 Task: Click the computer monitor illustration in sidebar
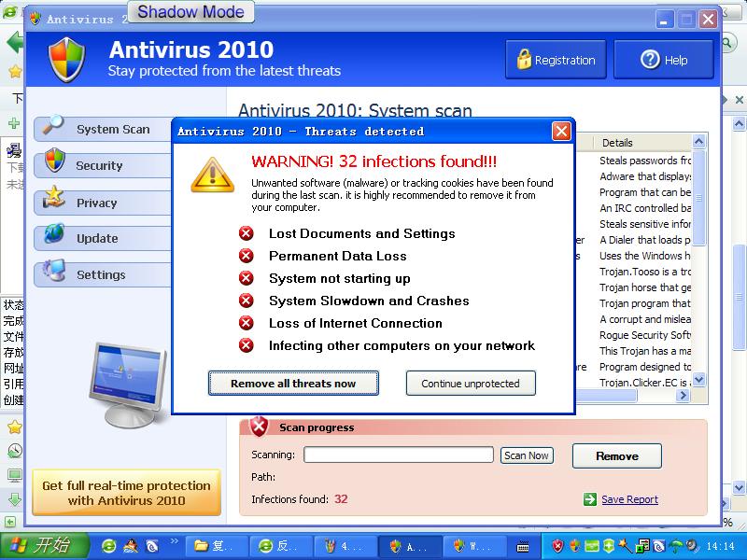pyautogui.click(x=129, y=385)
